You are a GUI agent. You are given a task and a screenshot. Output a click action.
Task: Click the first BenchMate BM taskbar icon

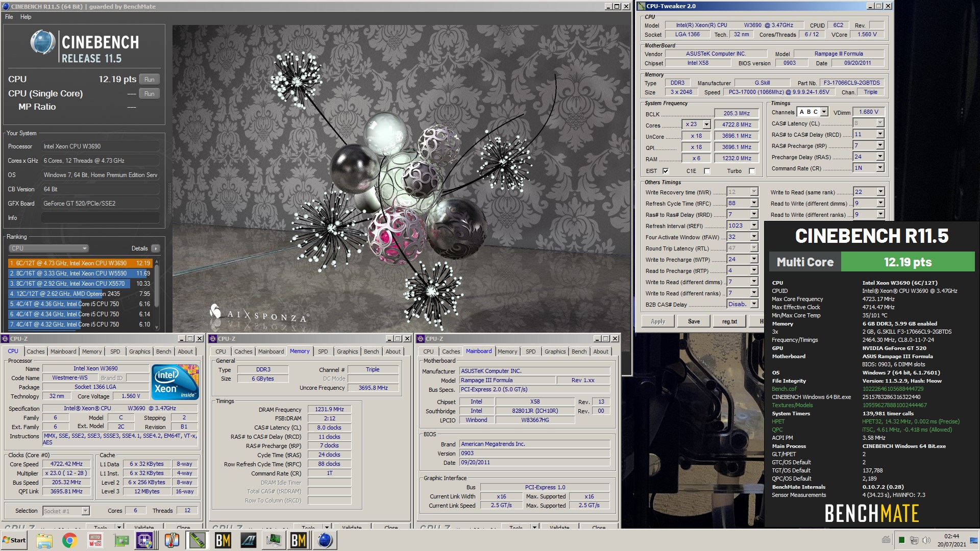coord(223,540)
